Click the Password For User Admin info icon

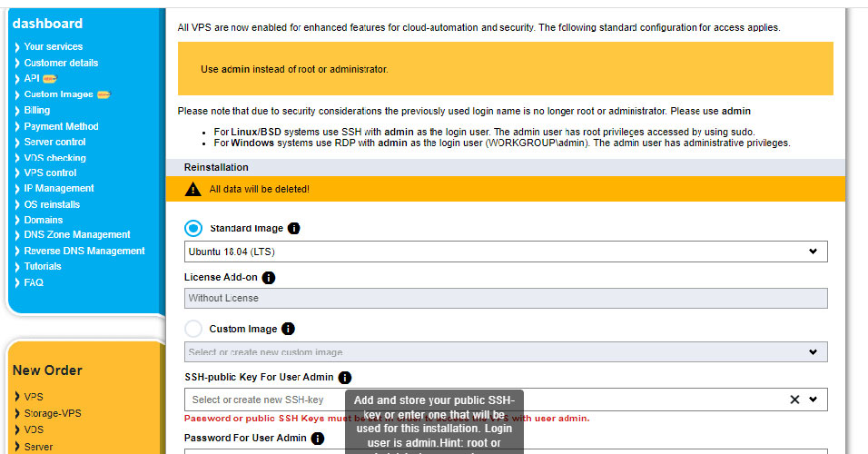click(317, 439)
